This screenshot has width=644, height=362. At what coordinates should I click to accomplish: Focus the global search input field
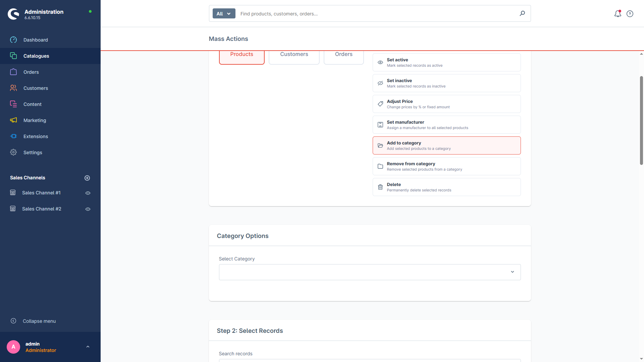(x=377, y=14)
